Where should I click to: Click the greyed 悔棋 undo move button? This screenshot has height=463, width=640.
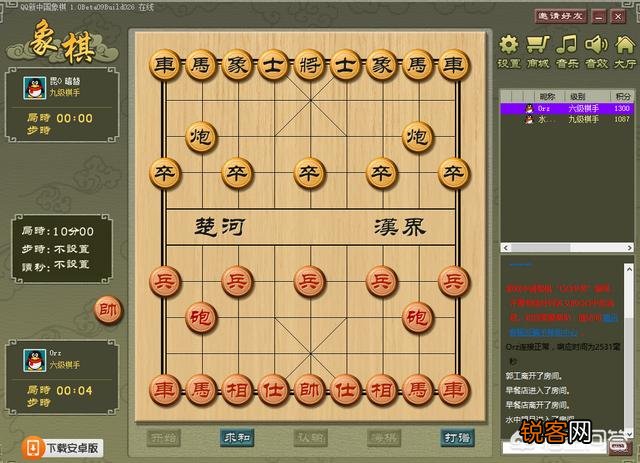point(384,438)
